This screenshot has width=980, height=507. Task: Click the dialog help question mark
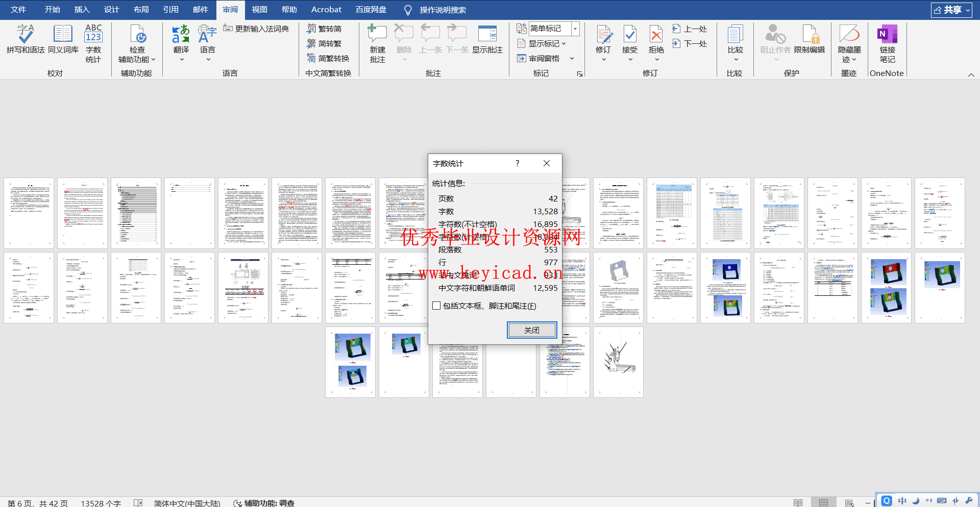517,163
